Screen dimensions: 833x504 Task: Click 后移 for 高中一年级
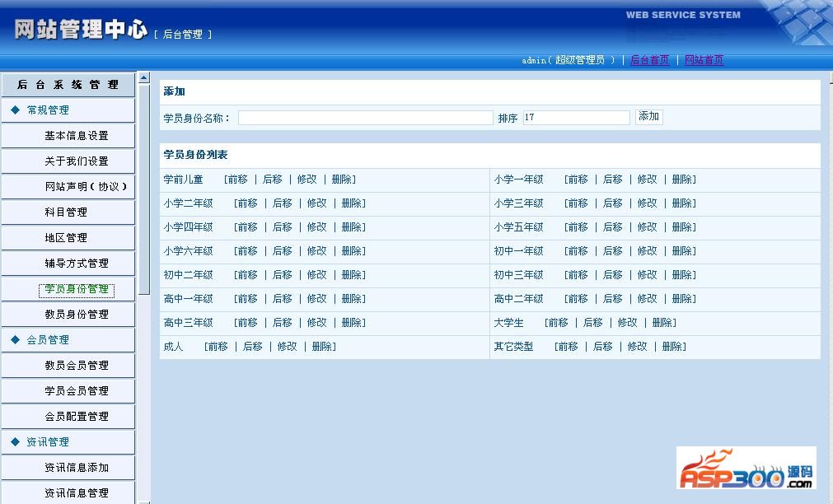tap(282, 299)
